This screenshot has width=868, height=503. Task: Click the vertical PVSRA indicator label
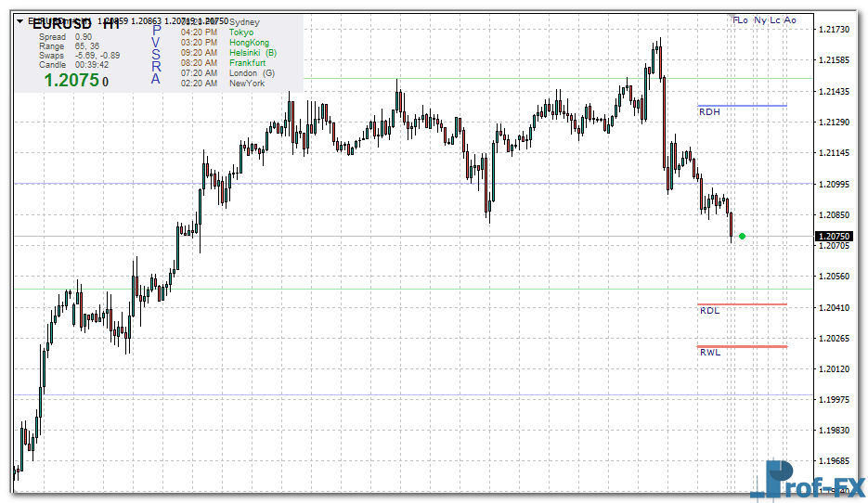[156, 54]
